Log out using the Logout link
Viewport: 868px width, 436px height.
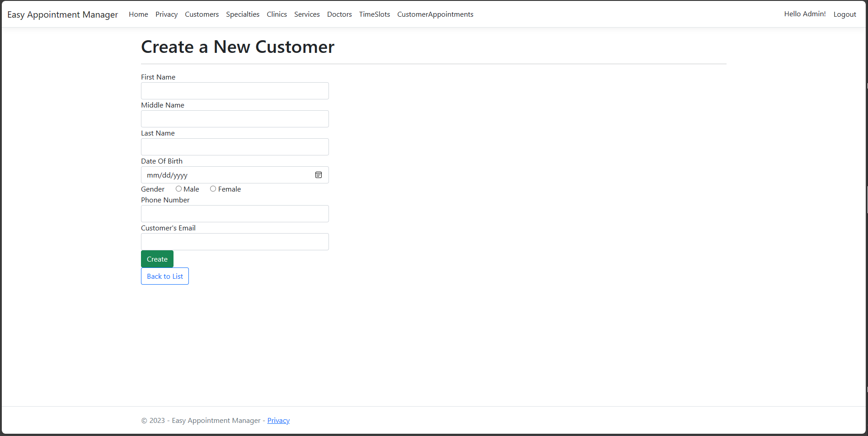[x=845, y=14]
